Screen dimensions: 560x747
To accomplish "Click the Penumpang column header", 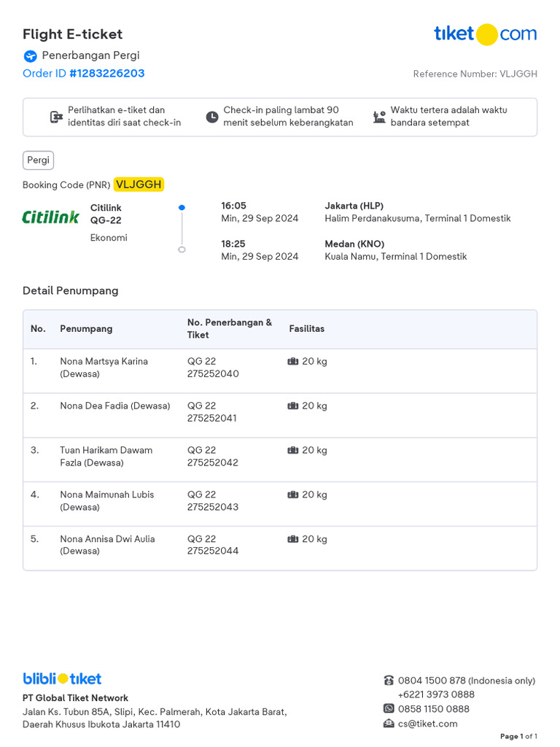I will coord(86,329).
